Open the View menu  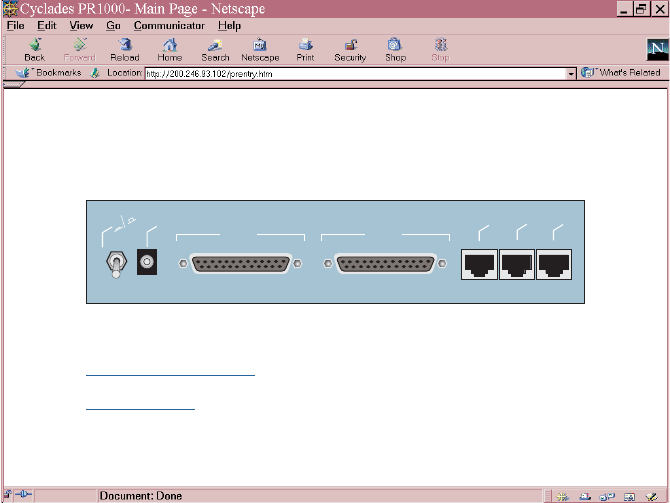[81, 26]
